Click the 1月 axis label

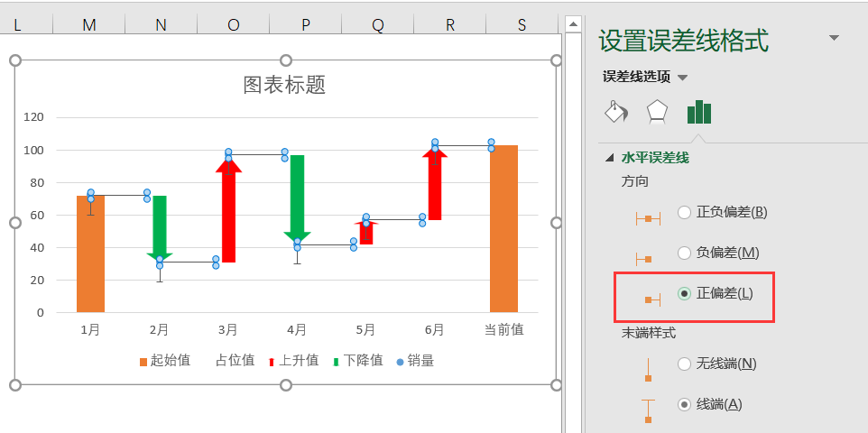90,330
